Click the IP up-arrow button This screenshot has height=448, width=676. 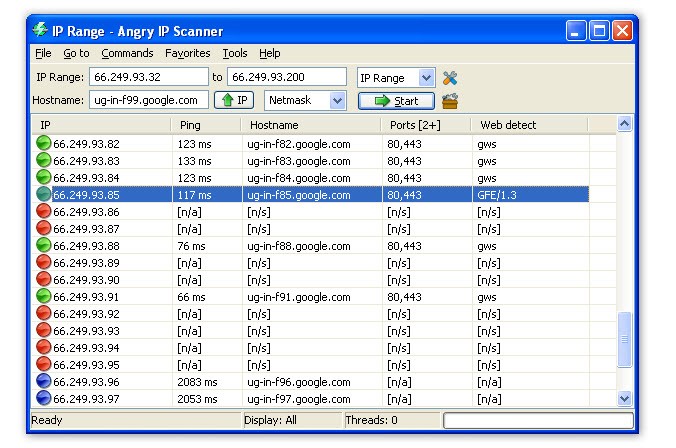234,100
